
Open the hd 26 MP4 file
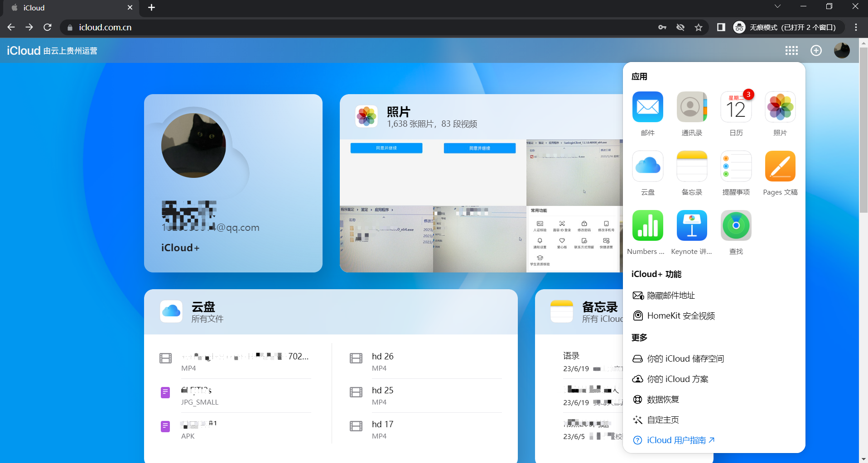(x=426, y=362)
